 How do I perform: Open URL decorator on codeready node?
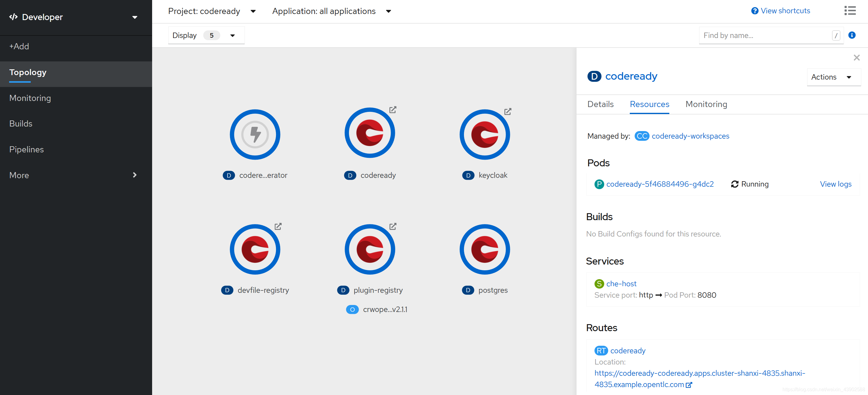(x=392, y=110)
